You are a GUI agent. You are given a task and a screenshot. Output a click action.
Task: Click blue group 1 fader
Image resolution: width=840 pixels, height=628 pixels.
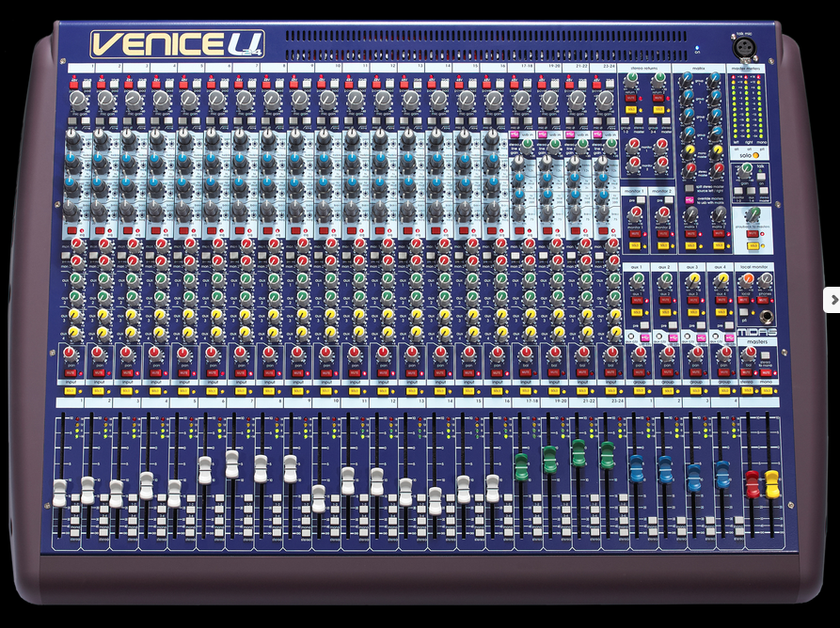click(x=637, y=468)
